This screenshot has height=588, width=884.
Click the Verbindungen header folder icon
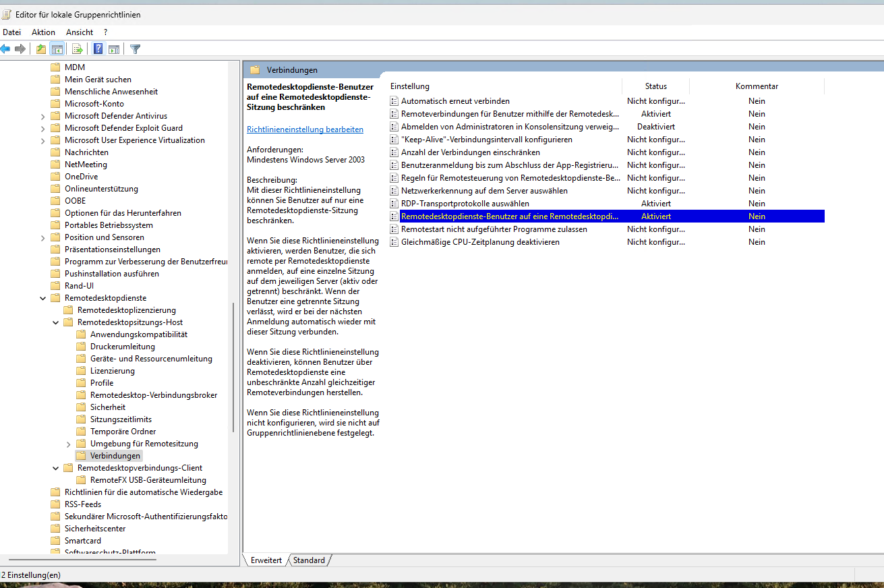pyautogui.click(x=255, y=70)
